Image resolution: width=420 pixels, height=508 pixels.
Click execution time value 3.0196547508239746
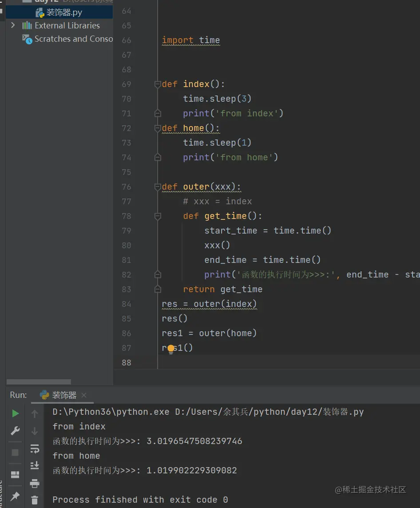pos(194,441)
